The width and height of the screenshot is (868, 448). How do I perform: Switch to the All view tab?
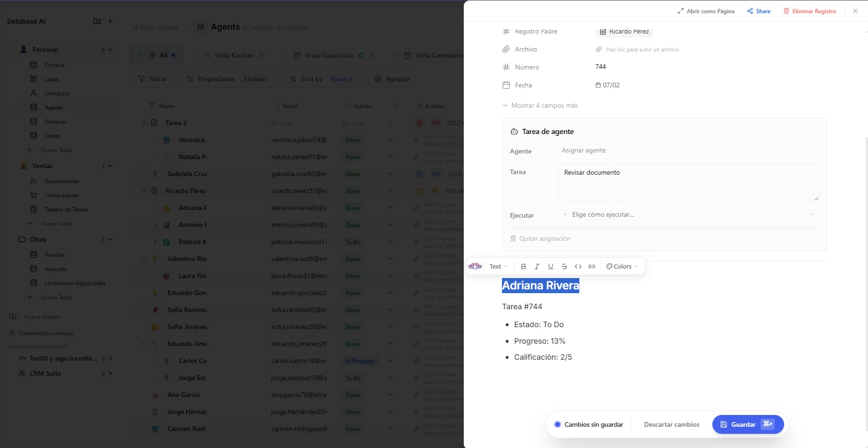[157, 55]
